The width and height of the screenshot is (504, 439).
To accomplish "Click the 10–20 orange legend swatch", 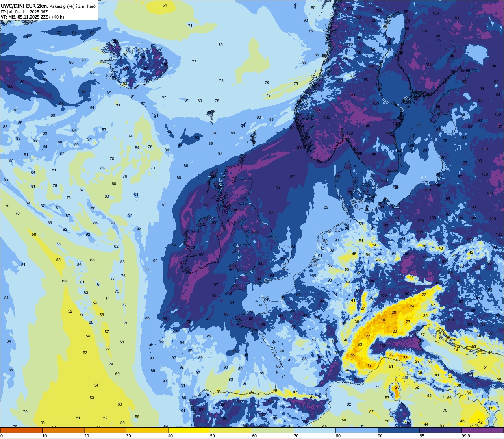I will [x=63, y=430].
